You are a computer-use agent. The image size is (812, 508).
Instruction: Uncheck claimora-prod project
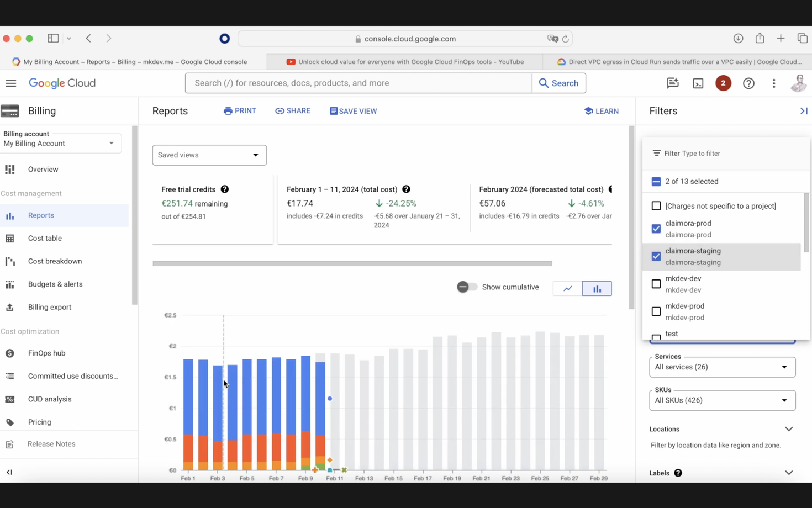656,229
